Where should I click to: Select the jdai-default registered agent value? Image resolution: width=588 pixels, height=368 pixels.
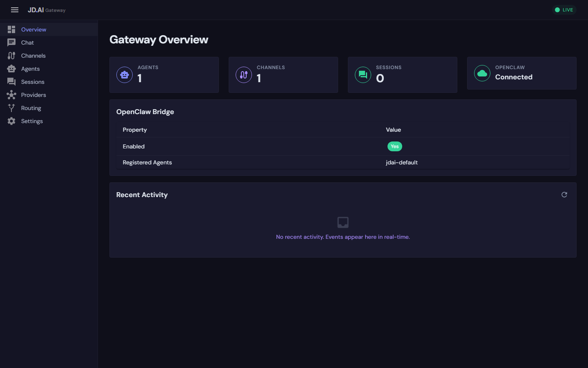point(402,162)
